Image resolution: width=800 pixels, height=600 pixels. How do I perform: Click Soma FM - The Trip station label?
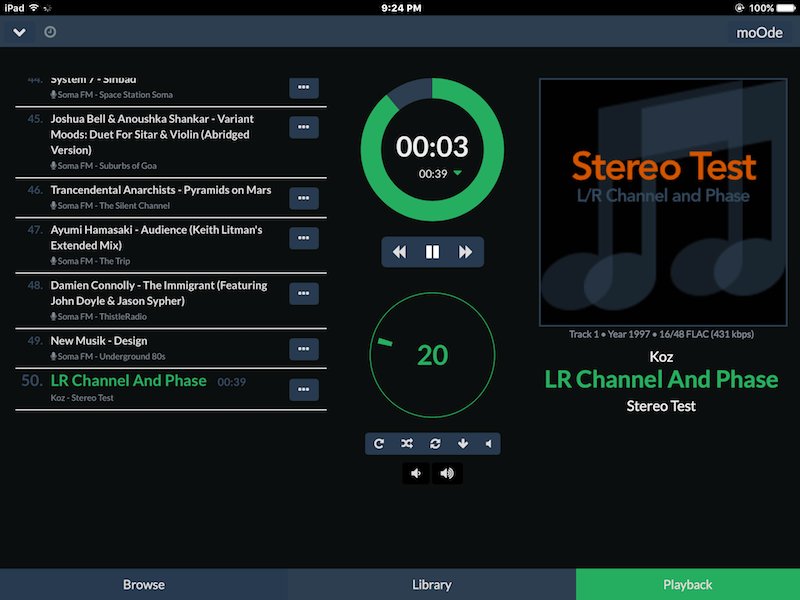90,261
